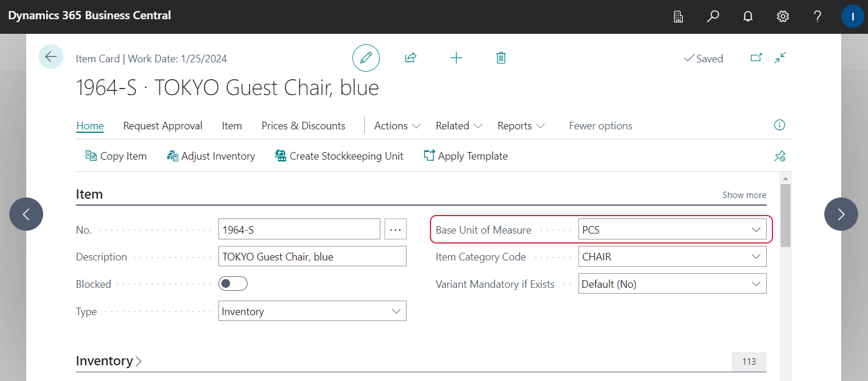Image resolution: width=868 pixels, height=381 pixels.
Task: Click the page title 1964-S TOKYO Guest Chair
Action: 227,87
